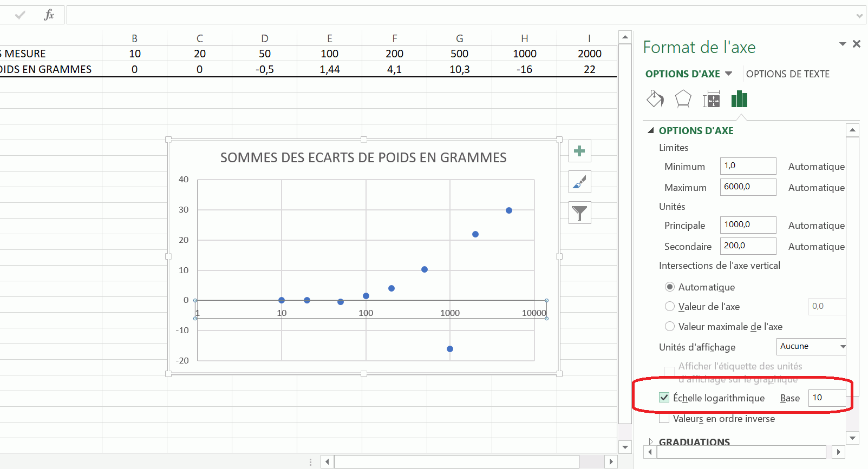Screen dimensions: 868x469
Task: Select the OPTIONS D'AXE tab
Action: click(683, 74)
